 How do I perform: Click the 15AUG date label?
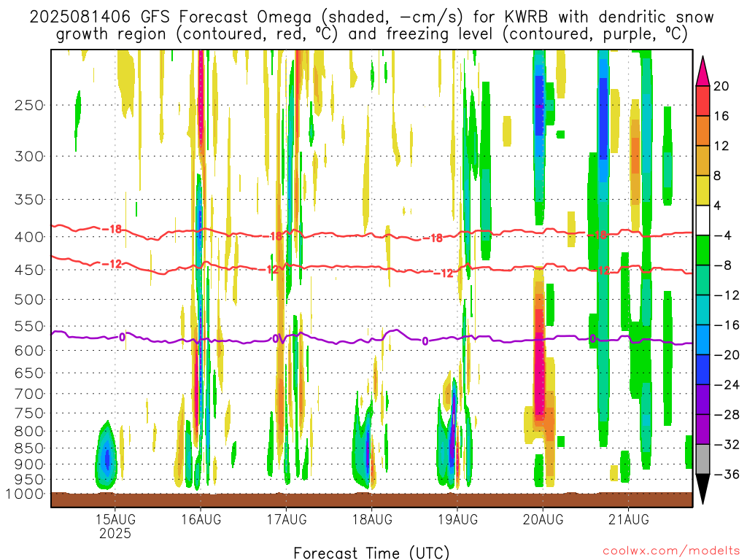click(x=115, y=519)
